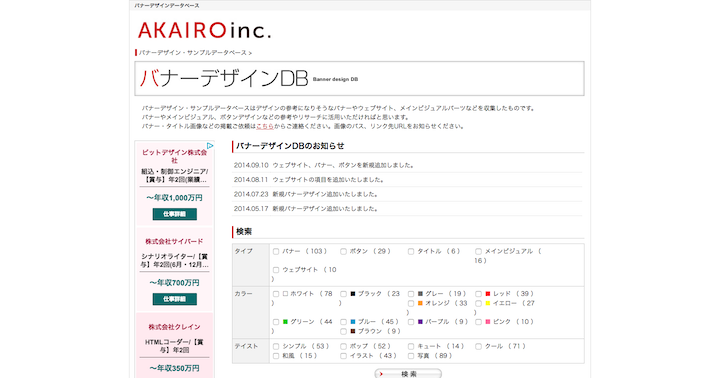Open the バナーデザイン・サンプルデータベース breadcrumb link
Screen dimensions: 720x378
tap(193, 53)
